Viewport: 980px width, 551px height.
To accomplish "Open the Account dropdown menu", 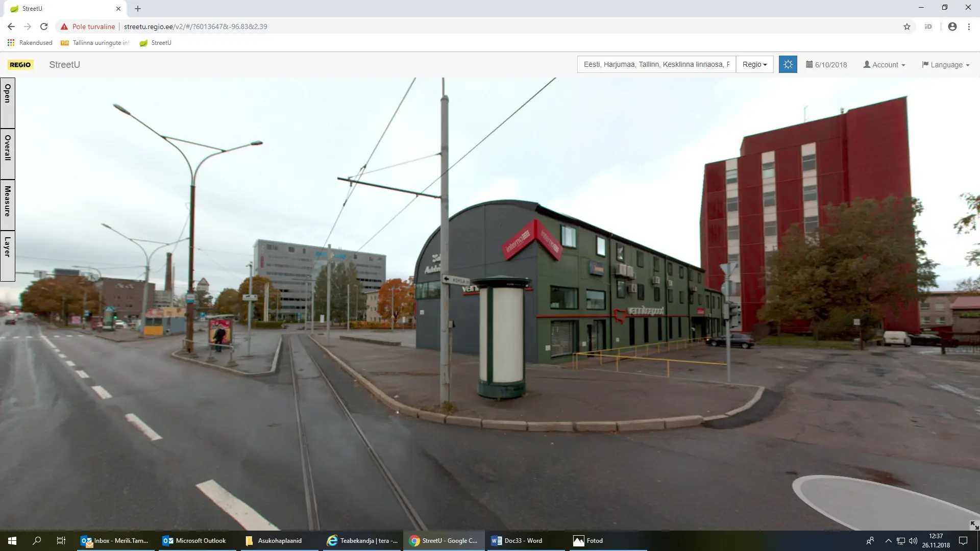I will [884, 65].
